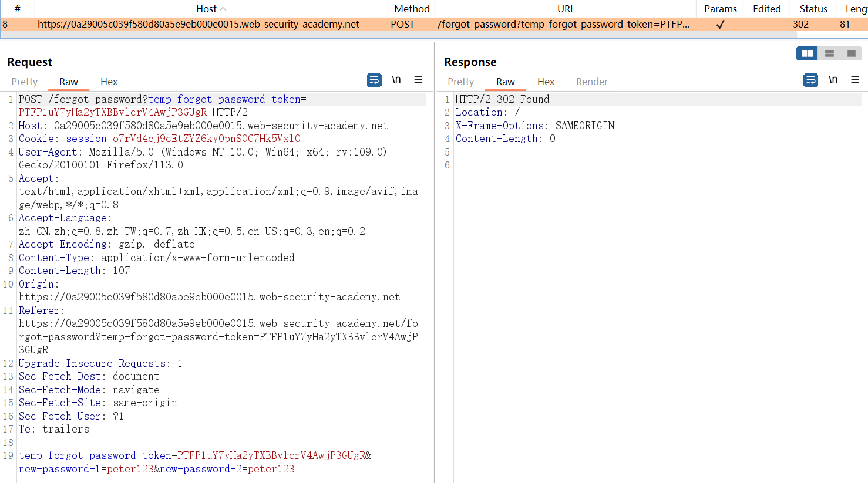
Task: Click the 'new-password-1' parameter name in request body
Action: (59, 469)
